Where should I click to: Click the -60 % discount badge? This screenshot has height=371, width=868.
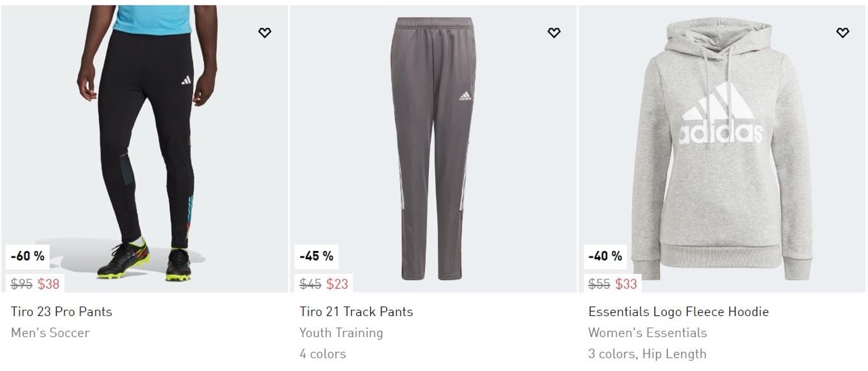tap(27, 256)
